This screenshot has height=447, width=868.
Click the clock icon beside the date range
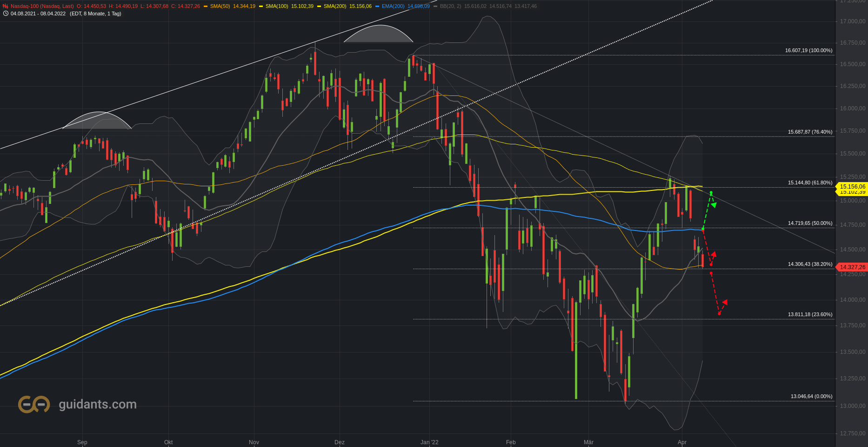pyautogui.click(x=6, y=14)
